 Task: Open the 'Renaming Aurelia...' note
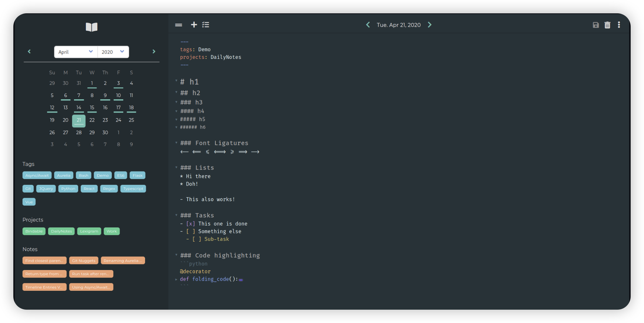point(123,261)
